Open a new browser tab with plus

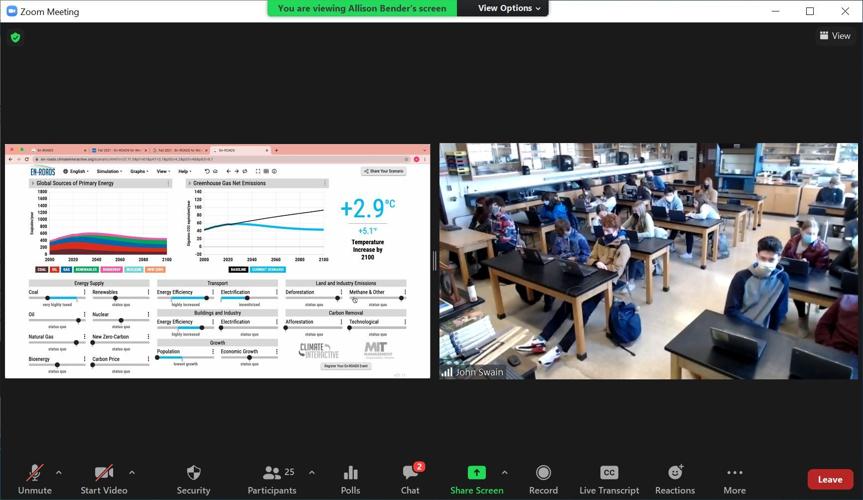tap(276, 150)
